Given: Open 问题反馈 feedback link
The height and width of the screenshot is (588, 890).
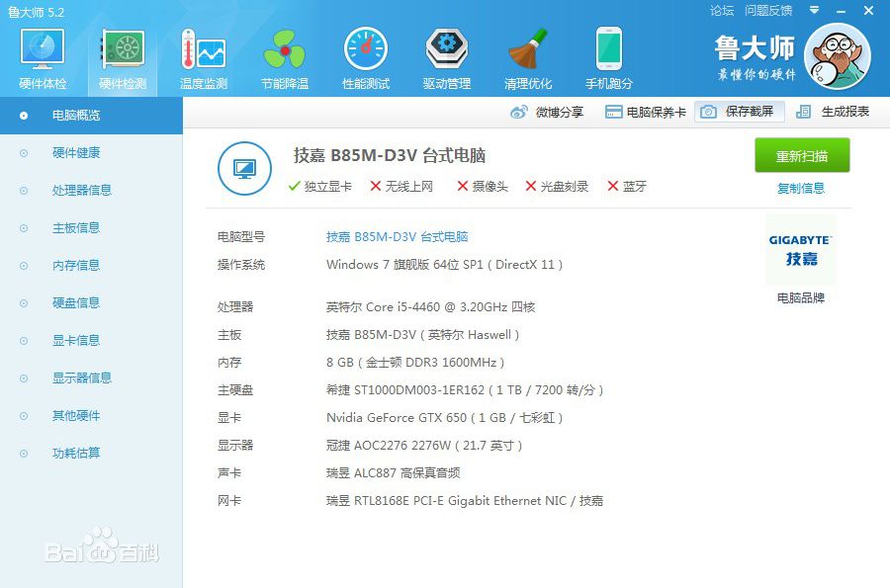Looking at the screenshot, I should [768, 10].
